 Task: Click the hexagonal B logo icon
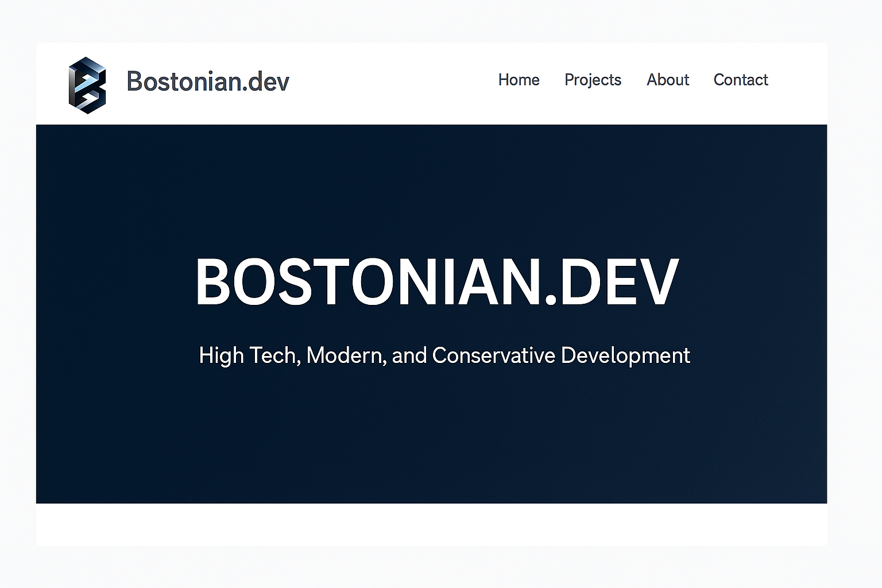click(x=87, y=85)
